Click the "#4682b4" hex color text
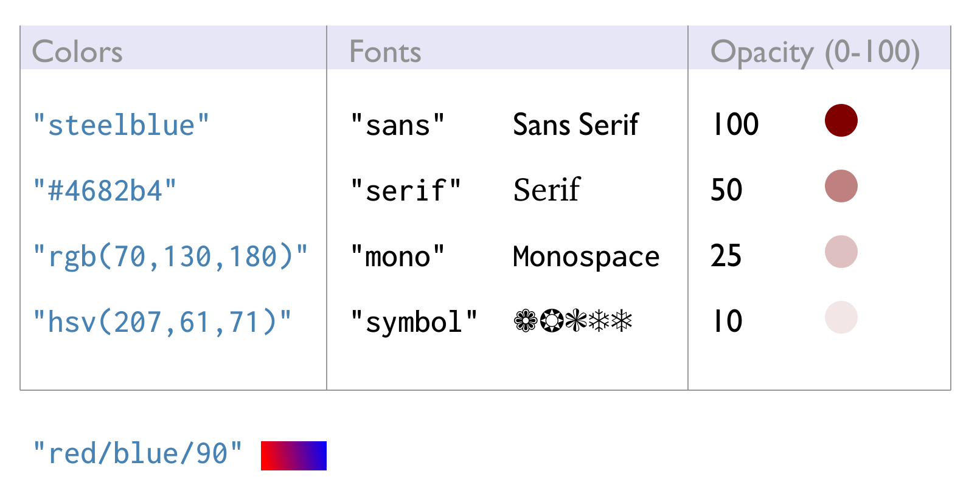This screenshot has width=980, height=485. (x=105, y=191)
